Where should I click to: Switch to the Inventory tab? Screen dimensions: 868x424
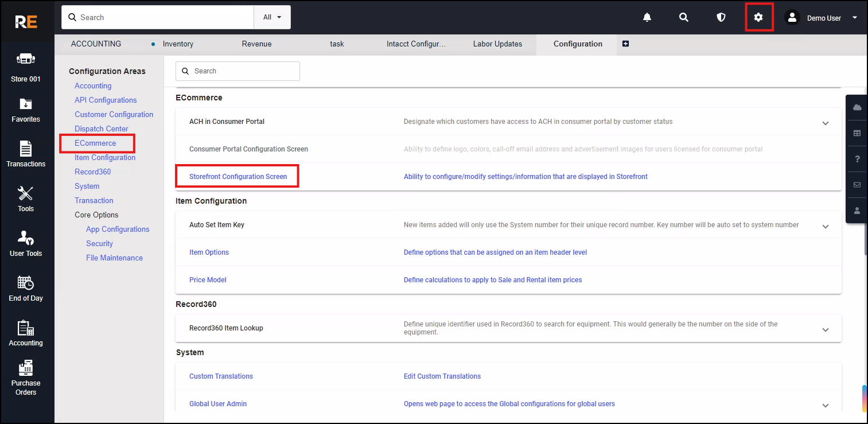pos(178,44)
